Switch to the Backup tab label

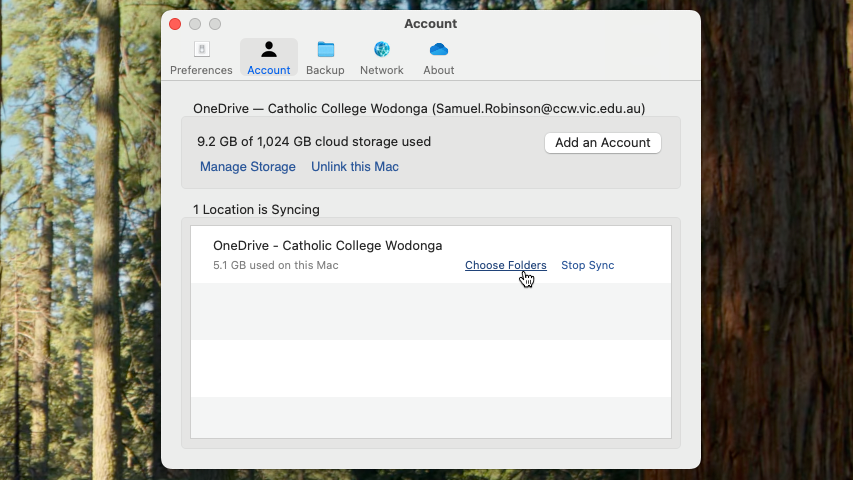(325, 70)
